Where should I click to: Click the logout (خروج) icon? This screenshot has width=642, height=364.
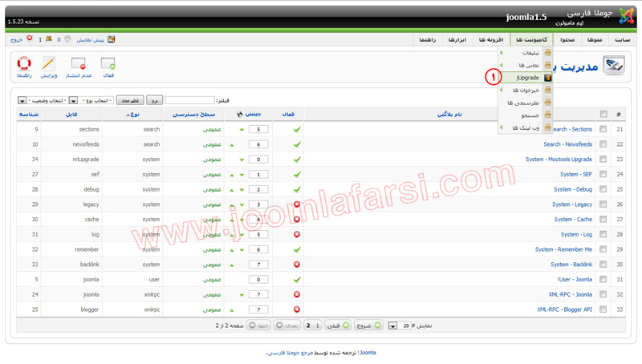[x=30, y=38]
